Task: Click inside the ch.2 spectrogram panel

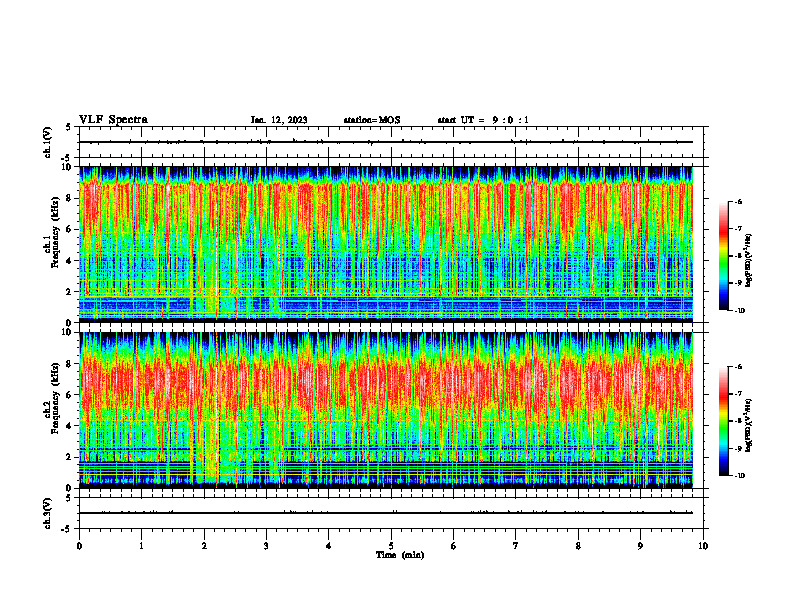Action: [386, 410]
